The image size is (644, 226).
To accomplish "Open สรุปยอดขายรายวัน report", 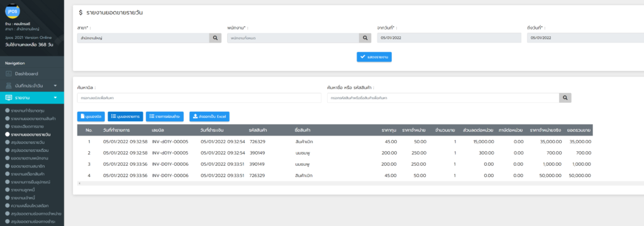I will [28, 143].
